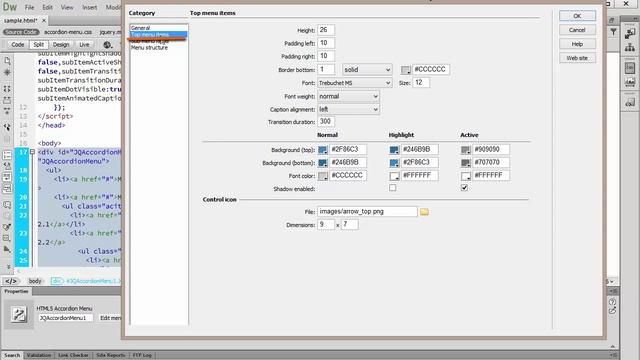640x360 pixels.
Task: Select body in tag selector
Action: [x=35, y=281]
